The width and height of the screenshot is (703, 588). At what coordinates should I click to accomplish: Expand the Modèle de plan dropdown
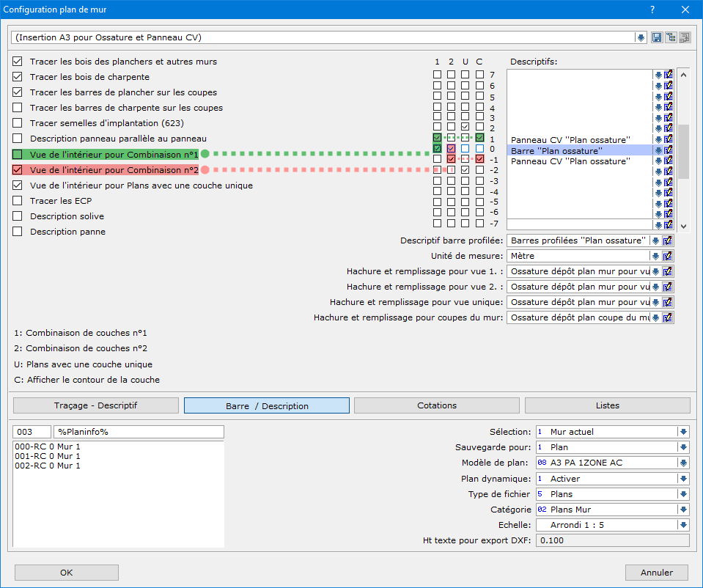coord(683,463)
